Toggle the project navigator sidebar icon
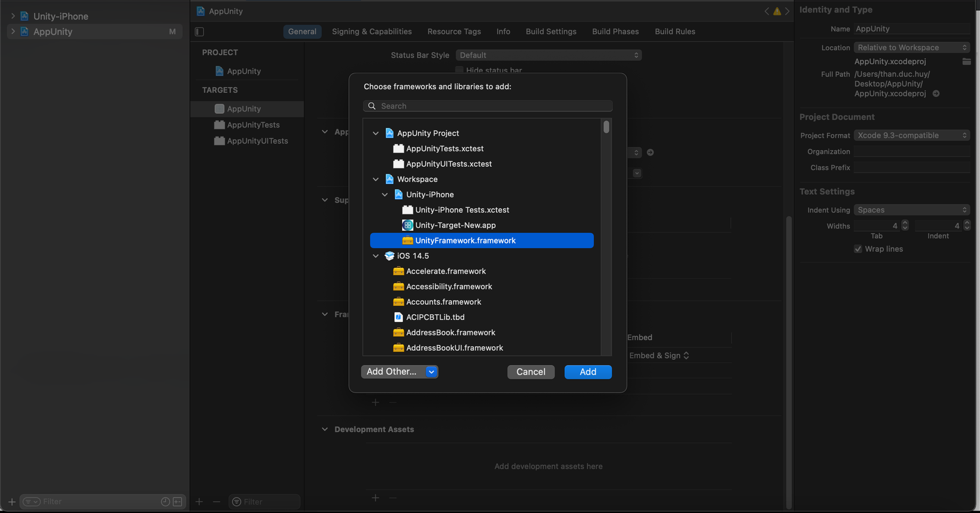980x513 pixels. coord(200,31)
